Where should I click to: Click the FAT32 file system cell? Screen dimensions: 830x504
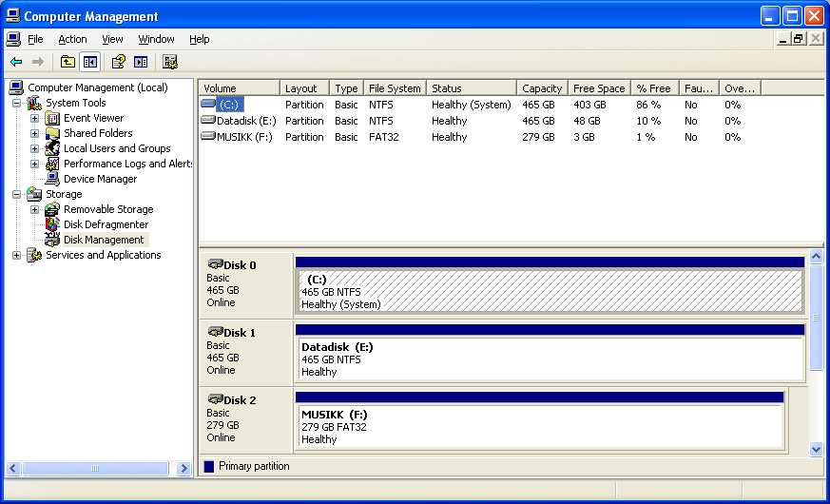tap(384, 137)
